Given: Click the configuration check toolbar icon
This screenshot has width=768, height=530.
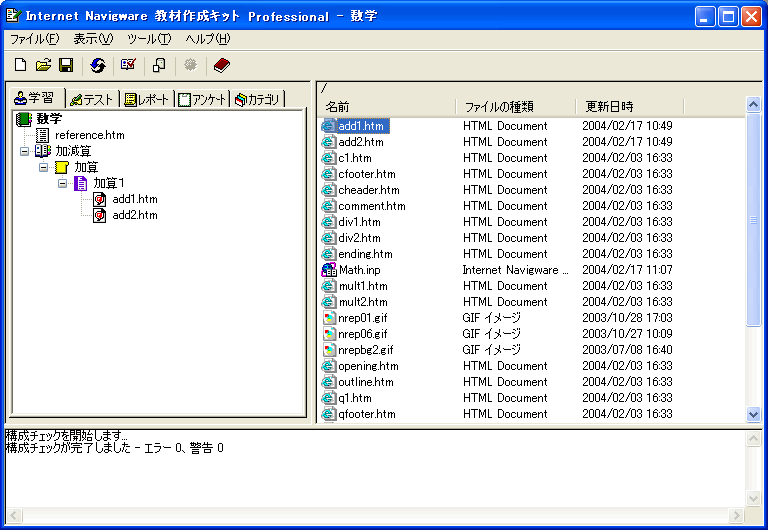Looking at the screenshot, I should [128, 65].
